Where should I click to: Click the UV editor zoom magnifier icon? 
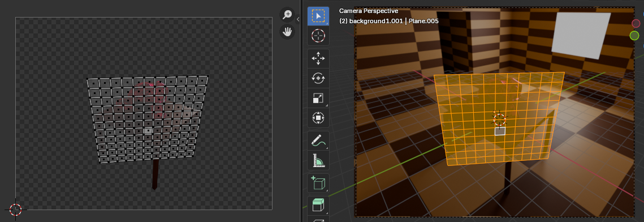287,14
